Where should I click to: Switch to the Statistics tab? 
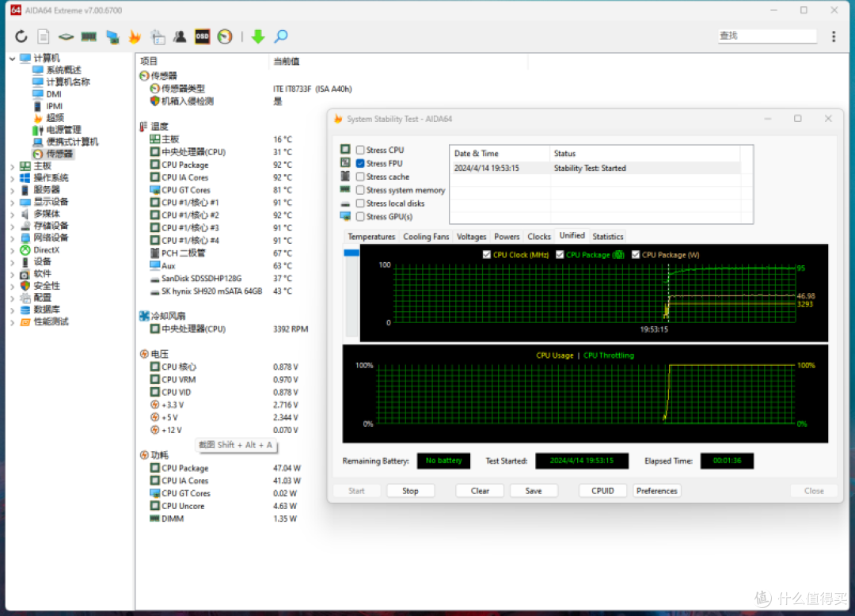607,237
